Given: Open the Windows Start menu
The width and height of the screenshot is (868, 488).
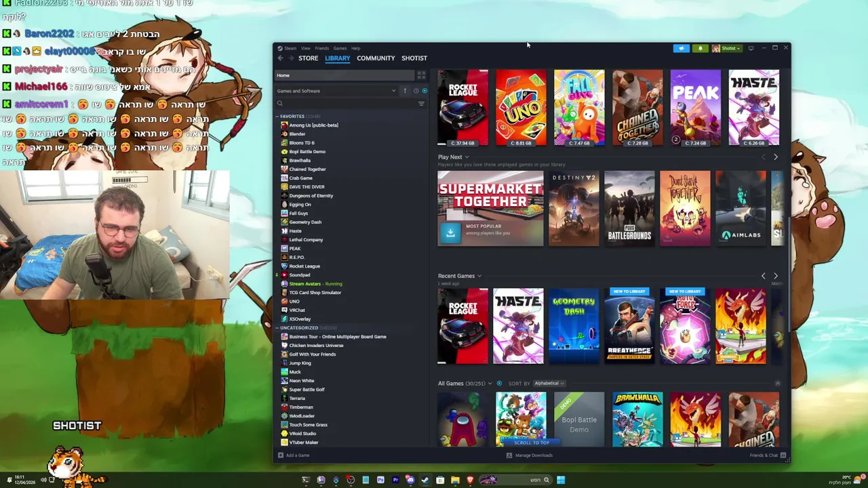Looking at the screenshot, I should click(561, 480).
